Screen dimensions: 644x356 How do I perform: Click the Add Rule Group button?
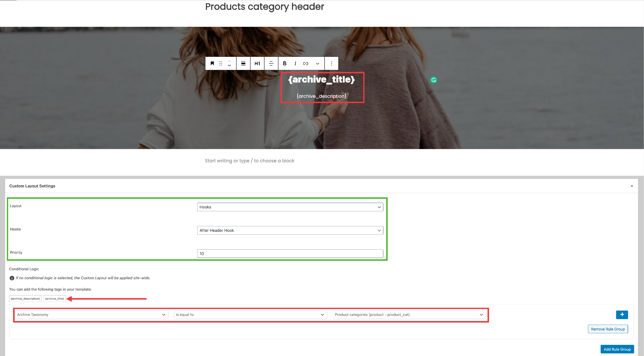pos(617,349)
